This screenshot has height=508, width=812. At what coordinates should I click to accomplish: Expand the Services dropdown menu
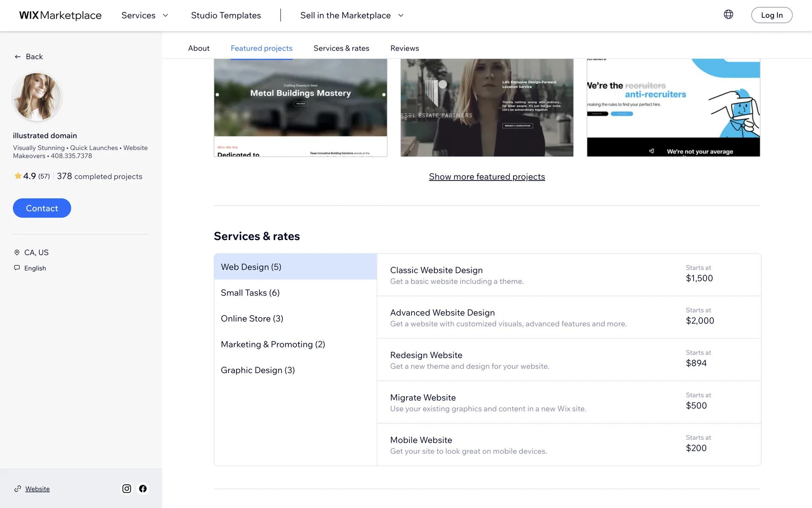[x=145, y=15]
